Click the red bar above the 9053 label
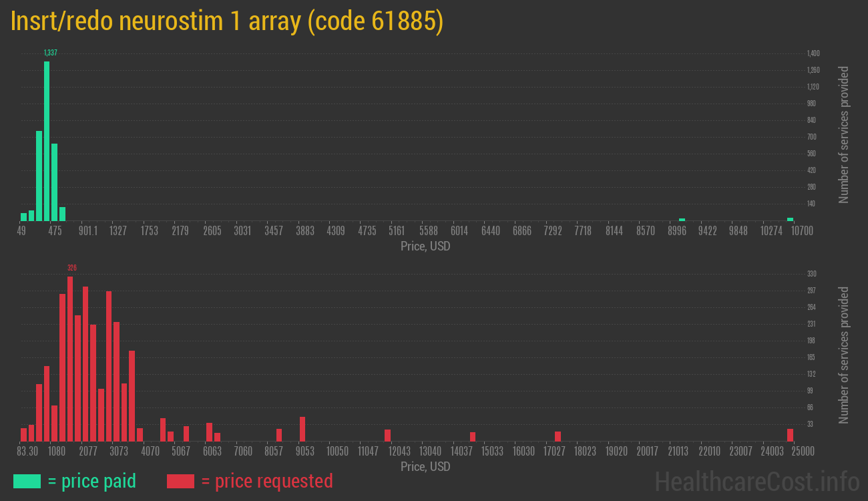The height and width of the screenshot is (501, 868). tap(302, 429)
